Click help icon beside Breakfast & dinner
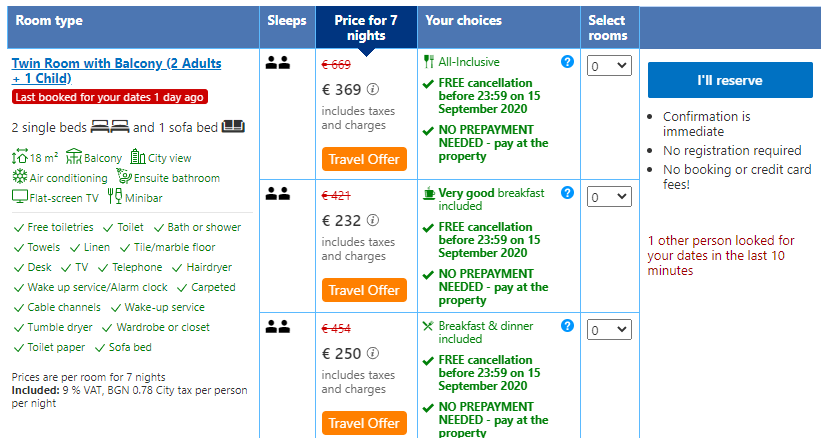830x438 pixels. pyautogui.click(x=568, y=326)
